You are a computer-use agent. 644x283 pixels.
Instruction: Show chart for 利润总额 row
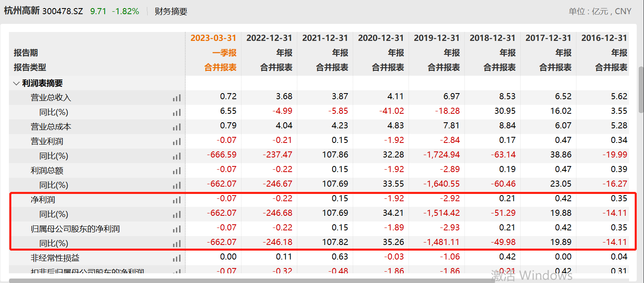(177, 171)
